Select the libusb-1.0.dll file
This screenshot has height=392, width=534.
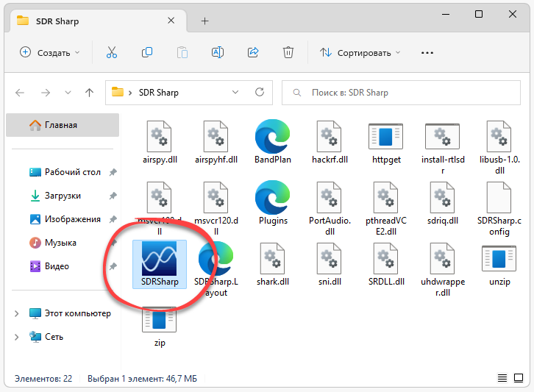click(499, 148)
